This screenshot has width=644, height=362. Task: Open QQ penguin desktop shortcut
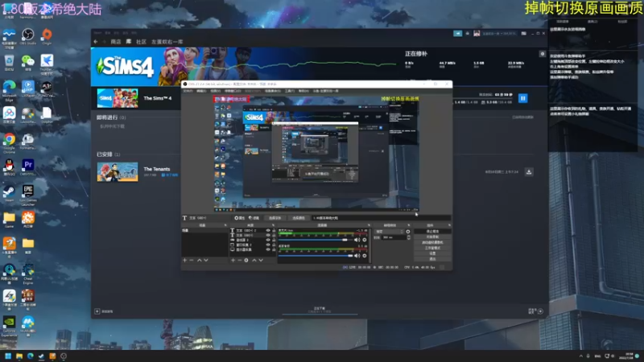9,166
